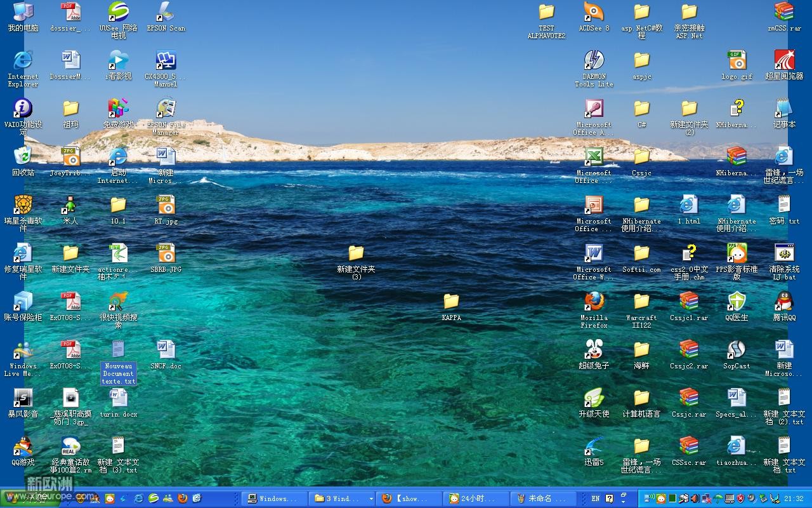This screenshot has height=508, width=812.
Task: Open the QQ医生 shield icon
Action: coord(737,305)
